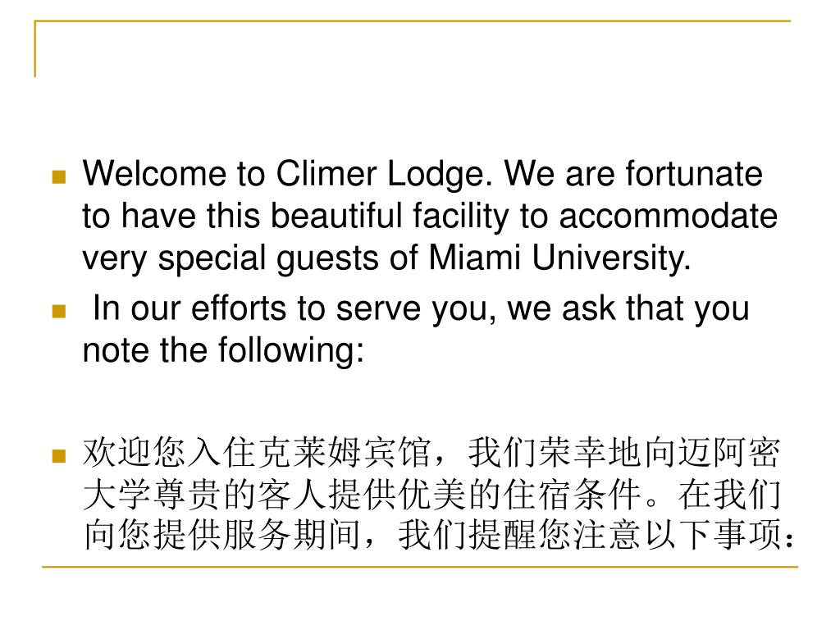Click the gold horizontal line atop the slide
Screen dimensions: 840x630
click(413, 21)
